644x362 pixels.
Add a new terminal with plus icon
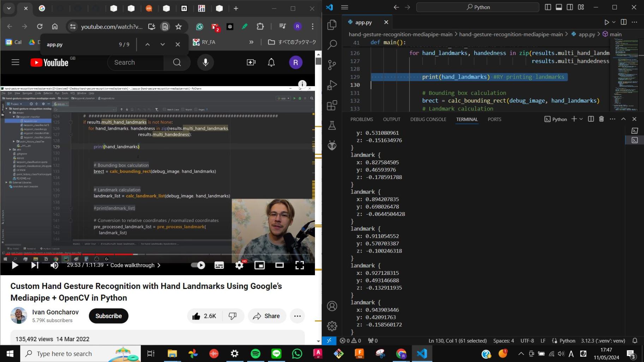click(x=574, y=119)
